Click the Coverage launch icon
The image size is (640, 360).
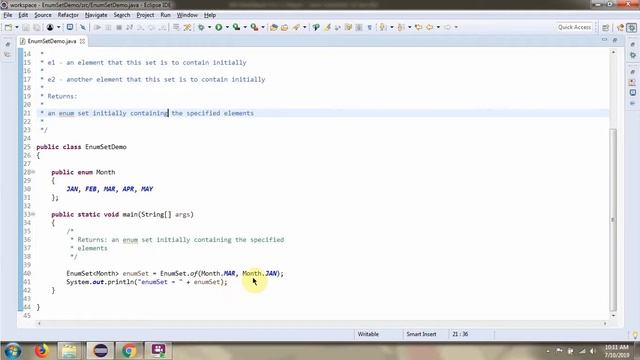tap(236, 27)
